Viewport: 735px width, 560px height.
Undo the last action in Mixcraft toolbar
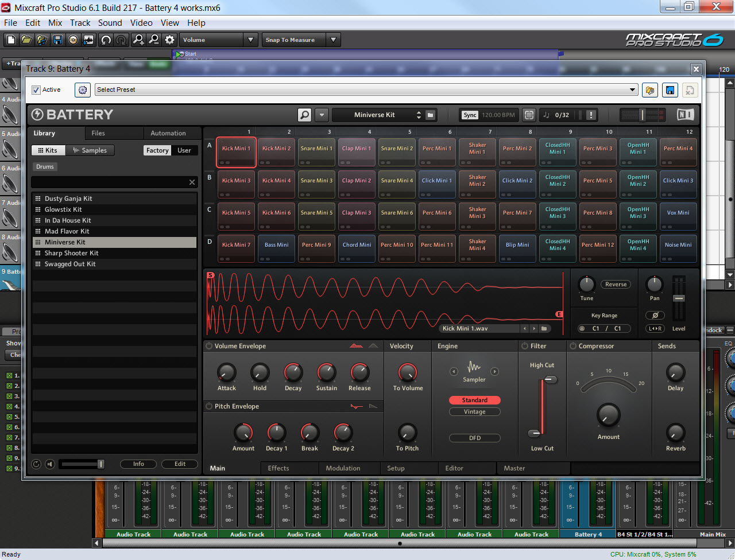tap(106, 40)
